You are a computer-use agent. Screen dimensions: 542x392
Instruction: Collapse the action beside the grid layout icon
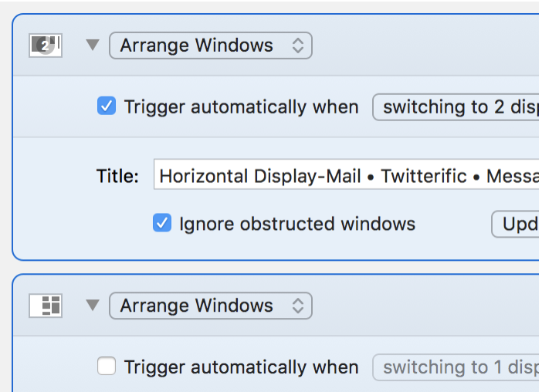[93, 306]
